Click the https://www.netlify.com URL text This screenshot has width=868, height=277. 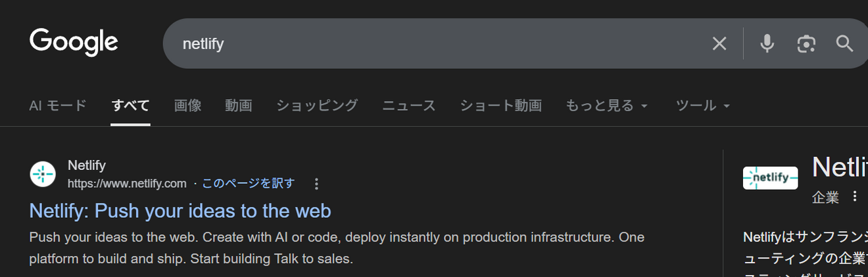(x=127, y=184)
